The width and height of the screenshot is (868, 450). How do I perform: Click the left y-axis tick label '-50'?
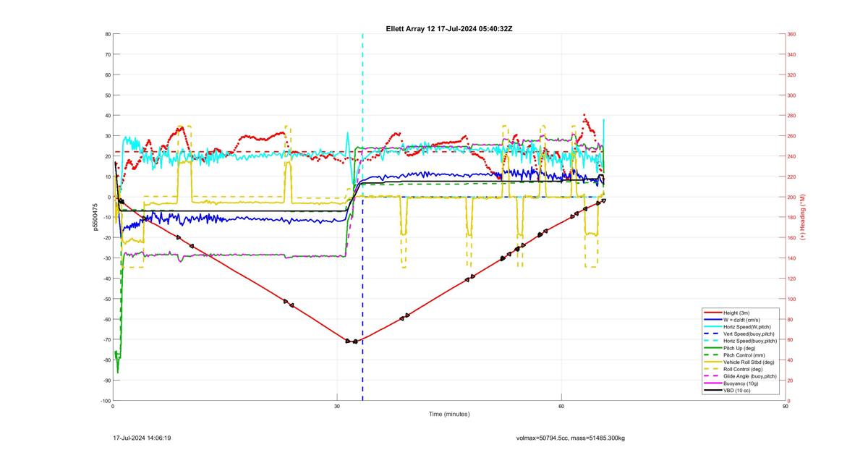pos(106,299)
